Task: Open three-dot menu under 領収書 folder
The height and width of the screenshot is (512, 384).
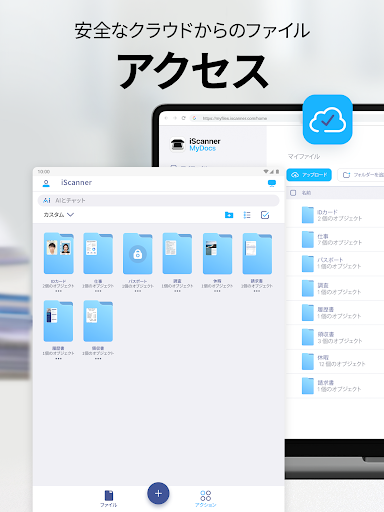Action: [x=98, y=358]
